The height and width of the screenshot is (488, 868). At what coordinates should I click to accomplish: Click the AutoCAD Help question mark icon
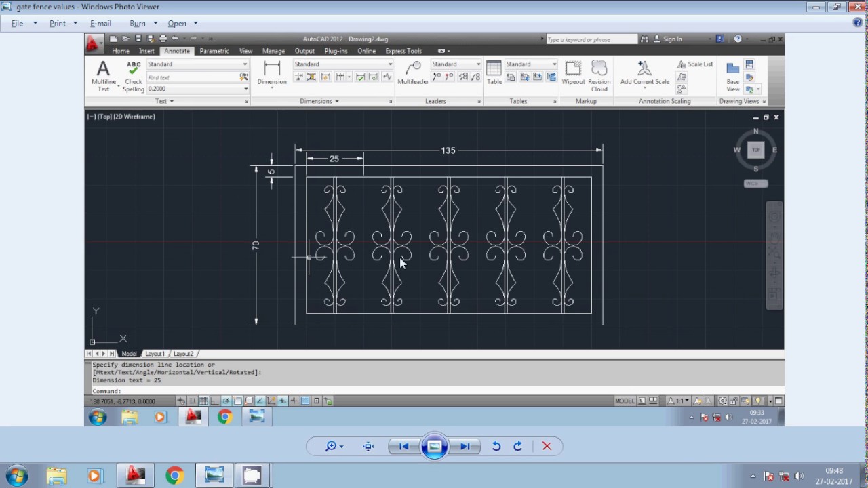(x=738, y=39)
